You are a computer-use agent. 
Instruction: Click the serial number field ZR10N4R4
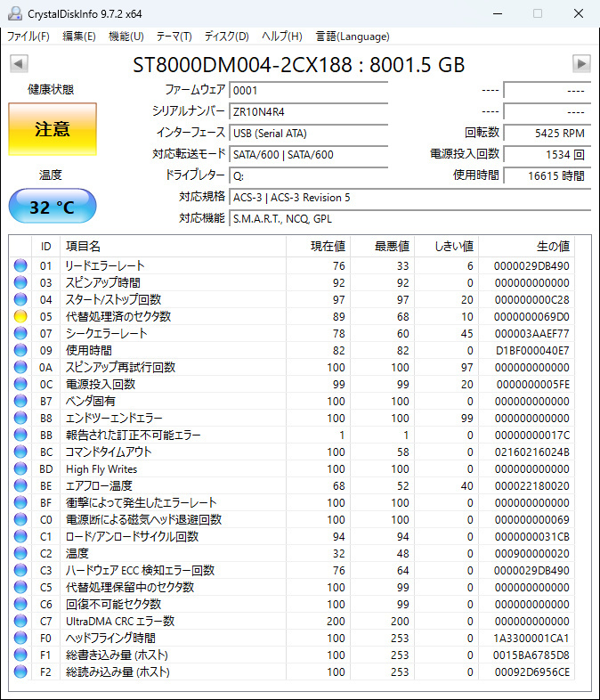pyautogui.click(x=309, y=111)
